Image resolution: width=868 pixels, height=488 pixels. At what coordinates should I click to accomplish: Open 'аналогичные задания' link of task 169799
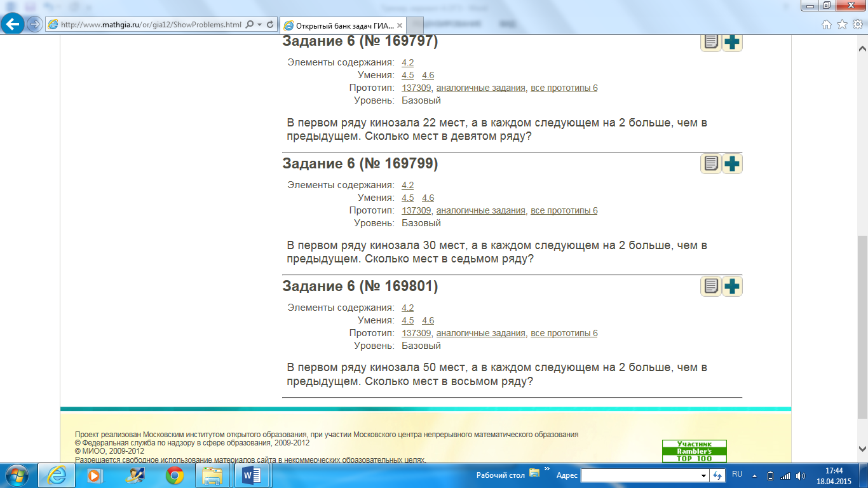tap(481, 210)
